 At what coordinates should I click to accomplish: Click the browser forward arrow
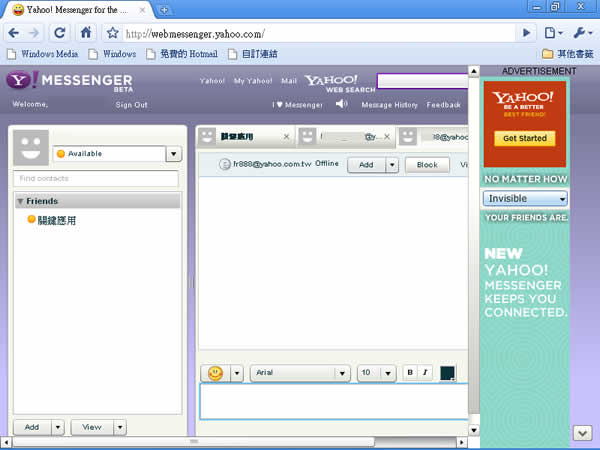pyautogui.click(x=34, y=33)
